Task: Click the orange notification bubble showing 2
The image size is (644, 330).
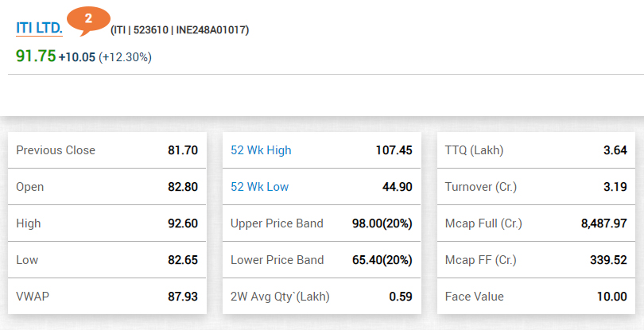Action: click(87, 18)
